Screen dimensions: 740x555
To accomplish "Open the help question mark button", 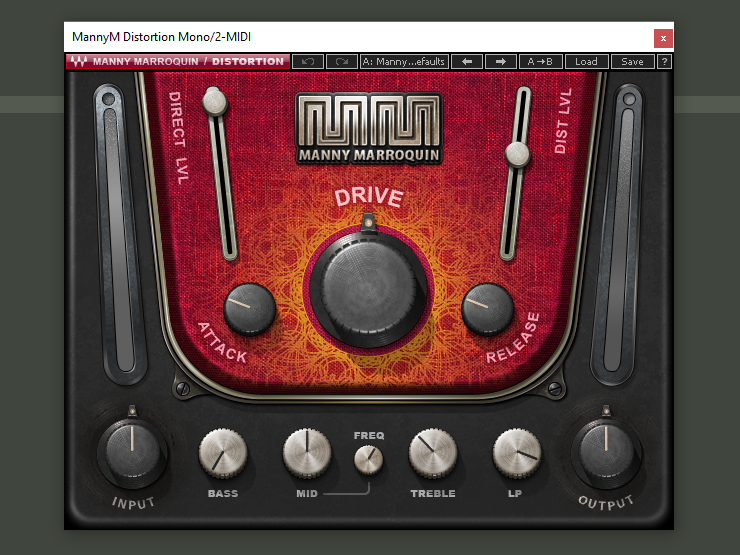I will click(x=664, y=61).
